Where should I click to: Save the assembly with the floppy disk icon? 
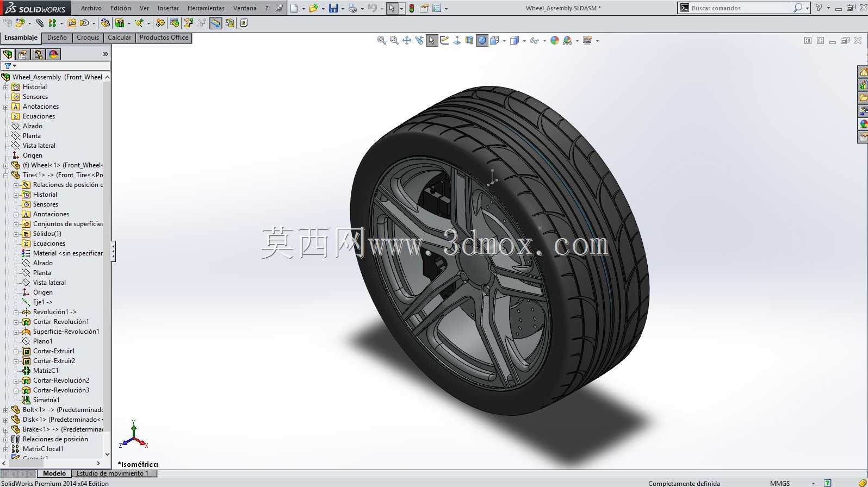[333, 8]
